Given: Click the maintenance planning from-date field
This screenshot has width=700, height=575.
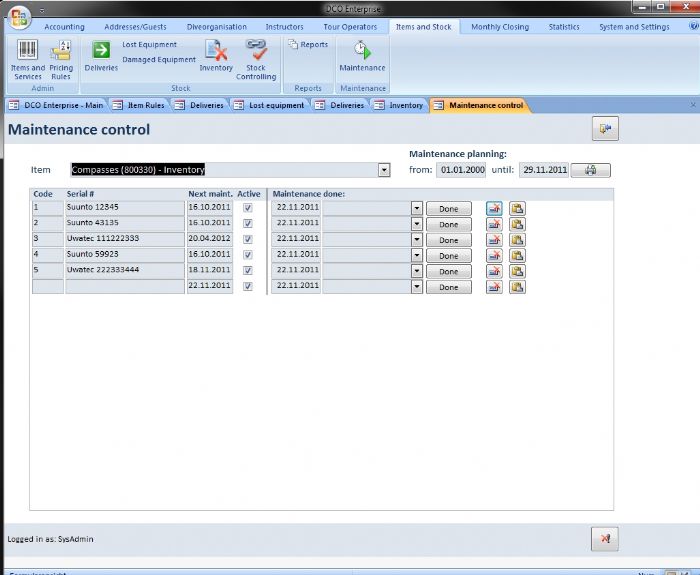Looking at the screenshot, I should pyautogui.click(x=461, y=170).
